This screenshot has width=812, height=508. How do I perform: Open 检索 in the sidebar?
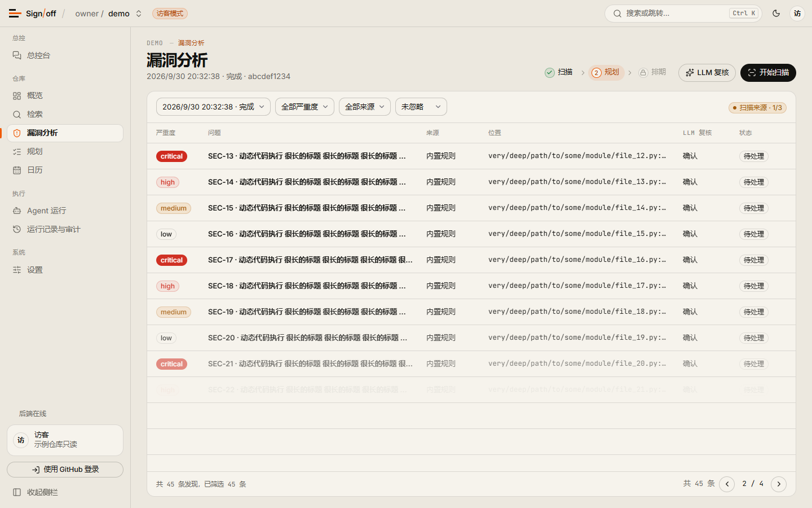click(x=65, y=114)
